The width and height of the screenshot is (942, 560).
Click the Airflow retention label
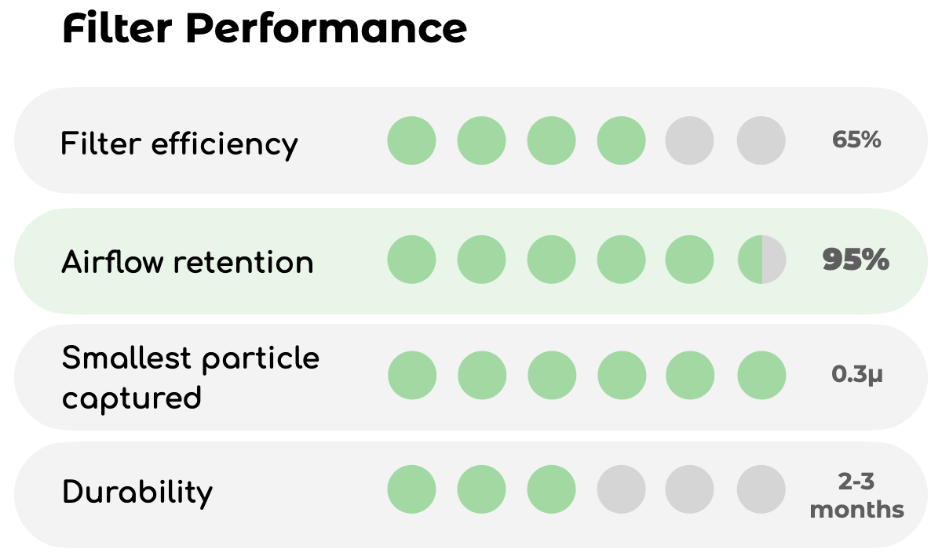(x=188, y=262)
